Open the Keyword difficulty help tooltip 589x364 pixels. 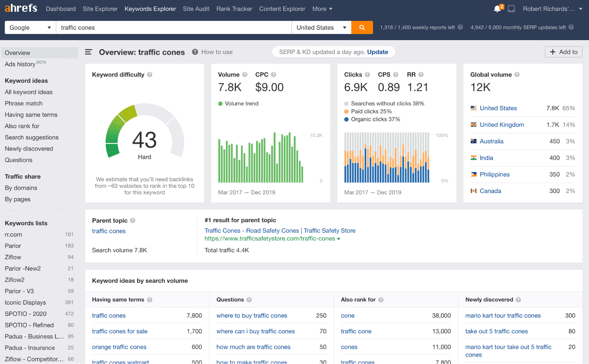tap(150, 75)
